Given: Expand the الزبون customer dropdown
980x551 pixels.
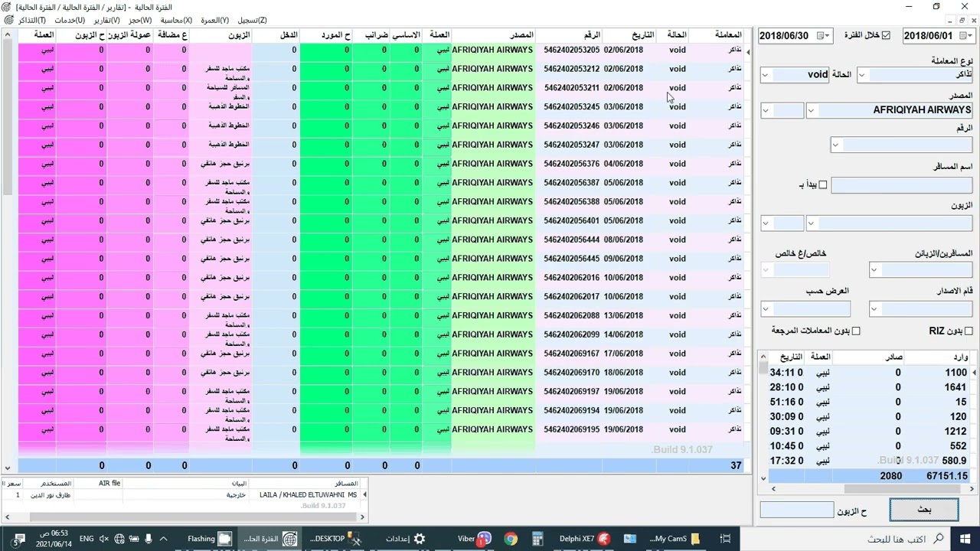Looking at the screenshot, I should [x=812, y=223].
